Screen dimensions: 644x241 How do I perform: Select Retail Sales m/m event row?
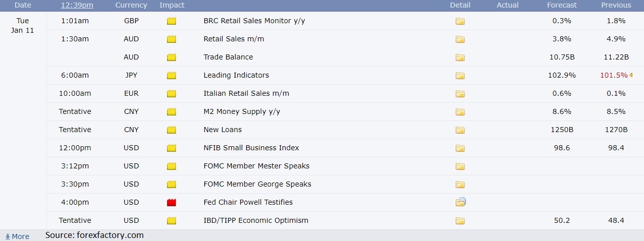click(x=345, y=39)
